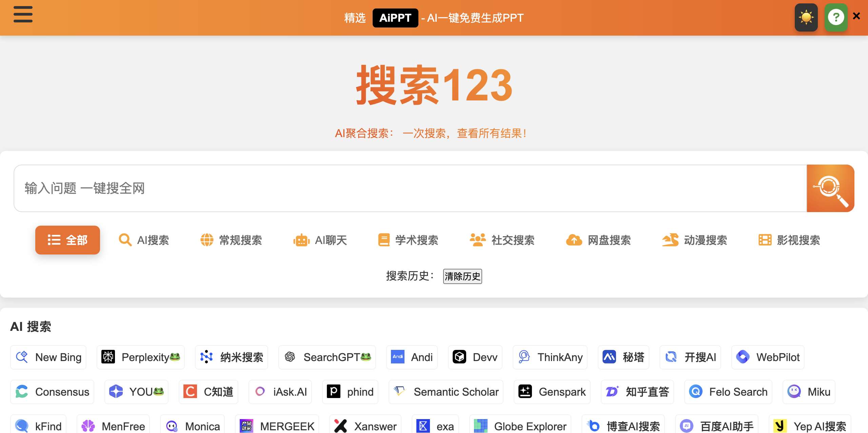
Task: Open the hamburger navigation menu
Action: click(x=22, y=15)
